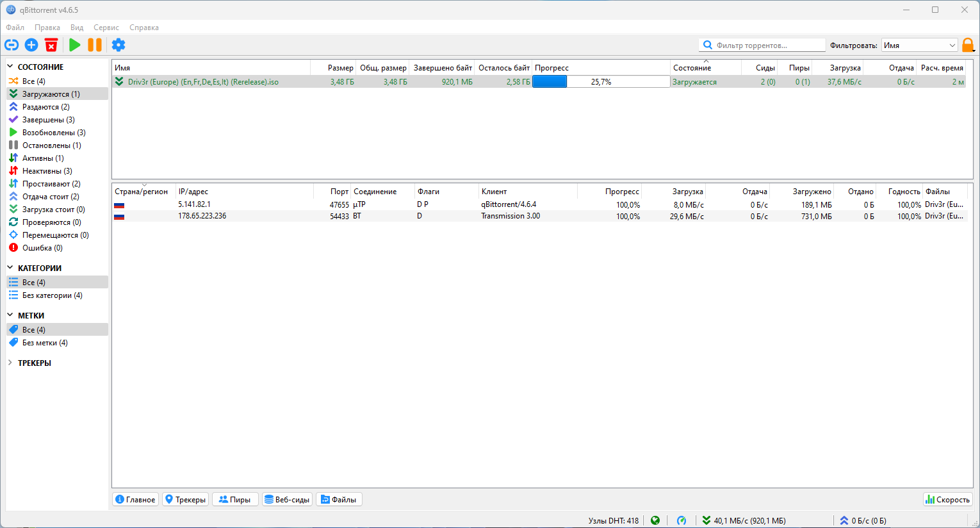Select peer 178.65.223.236 row

click(x=540, y=216)
